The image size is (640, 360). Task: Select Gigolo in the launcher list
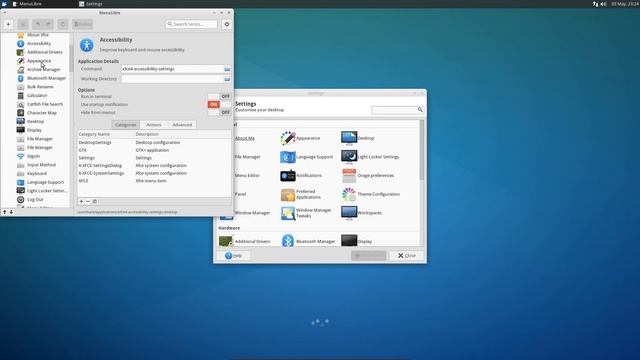click(33, 156)
